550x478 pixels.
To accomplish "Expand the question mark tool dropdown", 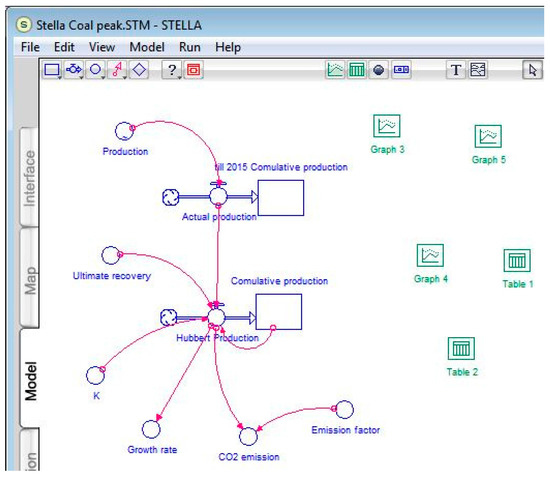I will (x=180, y=77).
